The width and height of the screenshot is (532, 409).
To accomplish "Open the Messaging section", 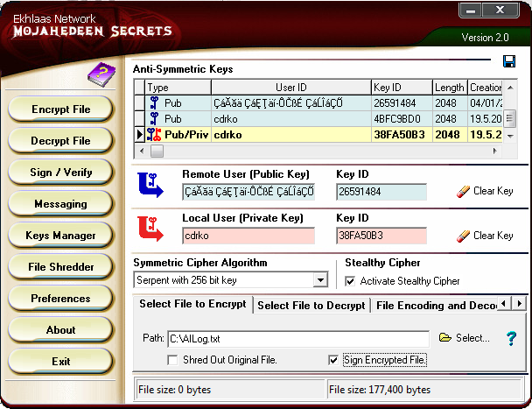I will (x=60, y=204).
